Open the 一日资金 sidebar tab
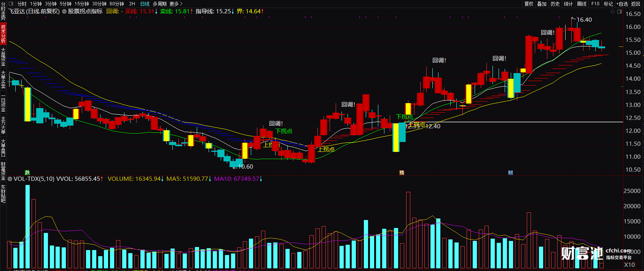644x271 pixels. point(3,103)
